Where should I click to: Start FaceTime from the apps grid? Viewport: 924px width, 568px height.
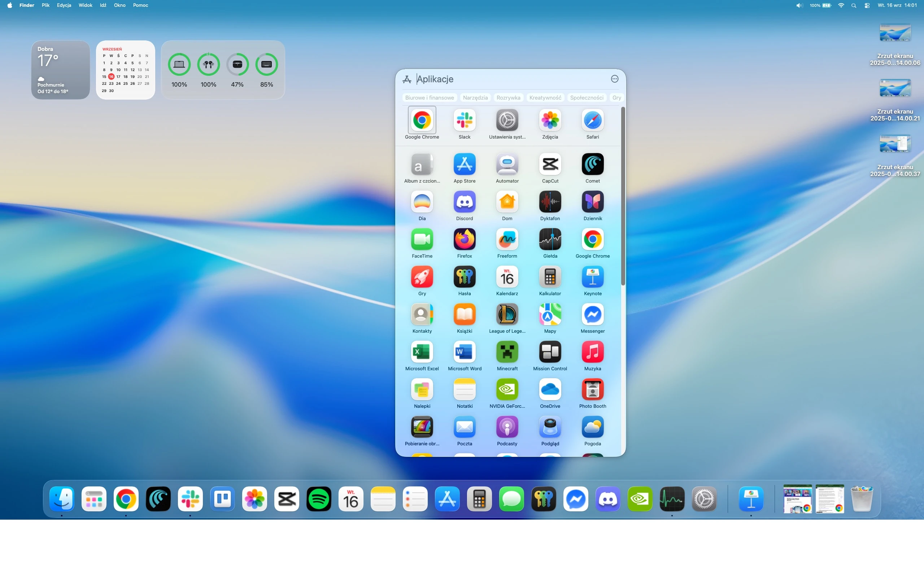pos(422,239)
